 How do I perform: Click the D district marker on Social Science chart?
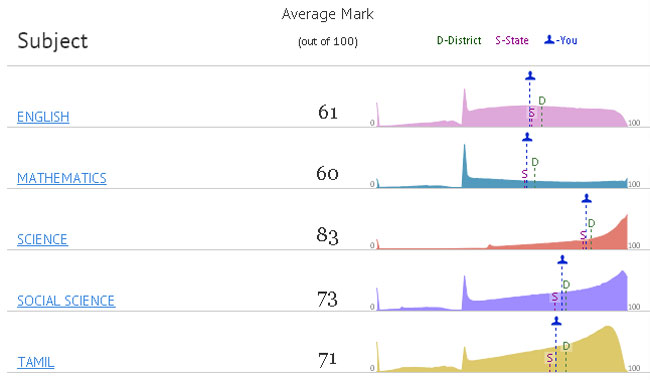coord(566,285)
